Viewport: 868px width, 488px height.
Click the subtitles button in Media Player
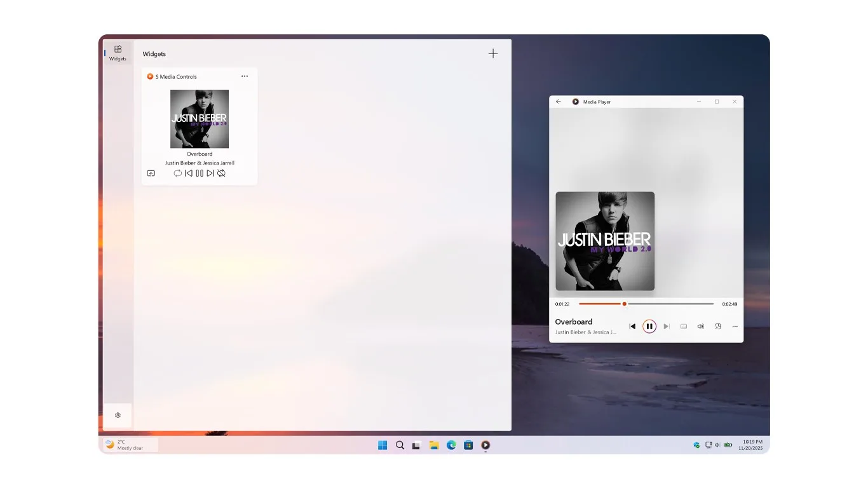tap(684, 327)
